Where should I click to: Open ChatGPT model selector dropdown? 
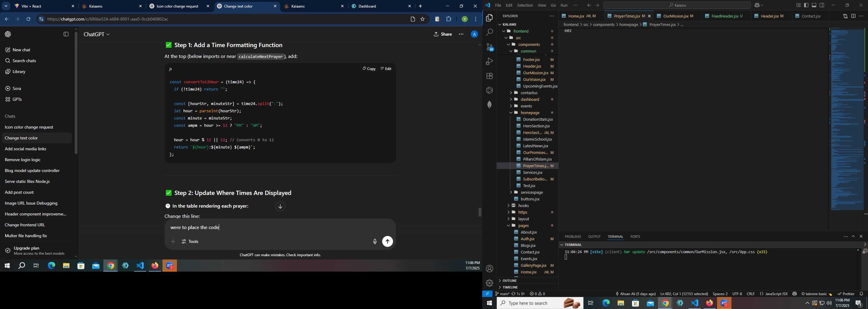pos(96,34)
